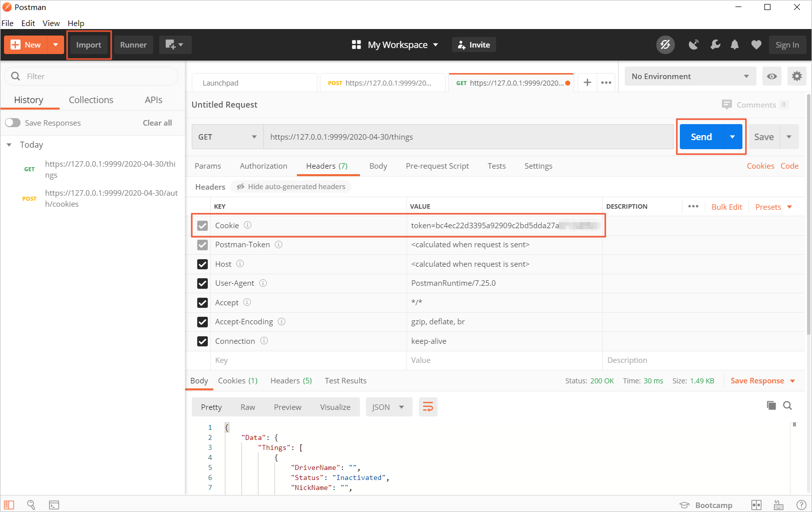Open the File menu
This screenshot has width=812, height=512.
click(x=8, y=23)
